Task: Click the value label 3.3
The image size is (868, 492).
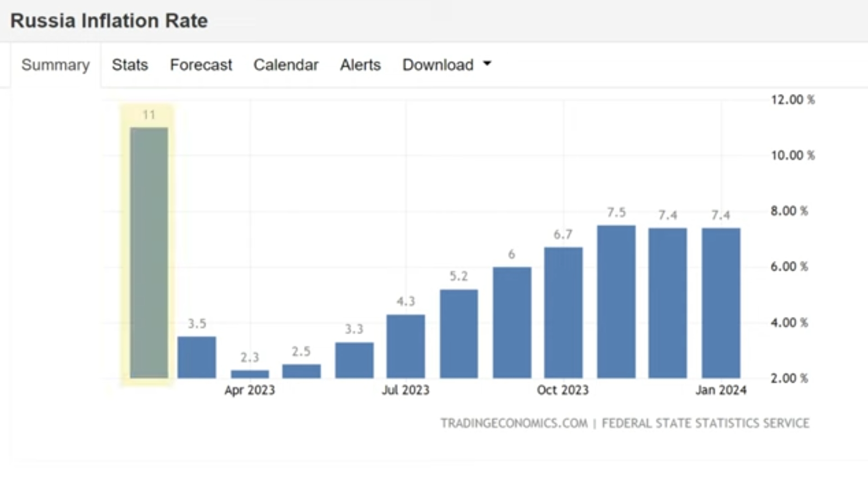Action: pyautogui.click(x=354, y=329)
